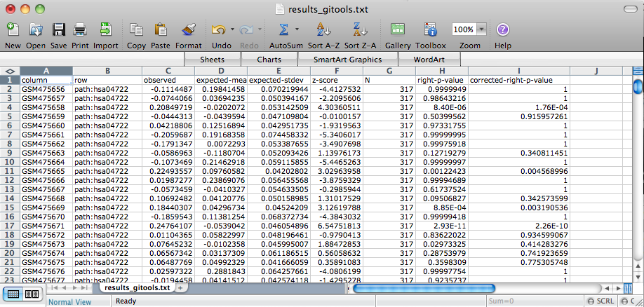Image resolution: width=644 pixels, height=307 pixels.
Task: Click the horizontal scrollbar thumb
Action: [424, 288]
